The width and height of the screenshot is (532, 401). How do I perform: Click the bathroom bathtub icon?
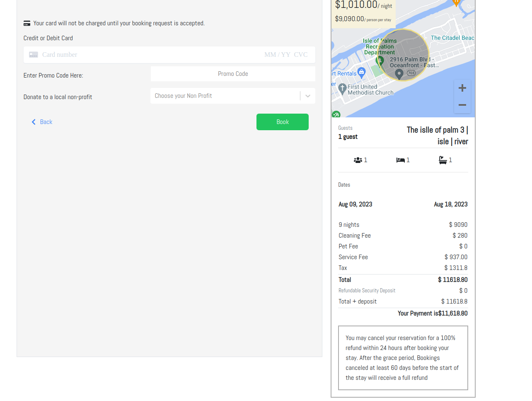[x=443, y=160]
